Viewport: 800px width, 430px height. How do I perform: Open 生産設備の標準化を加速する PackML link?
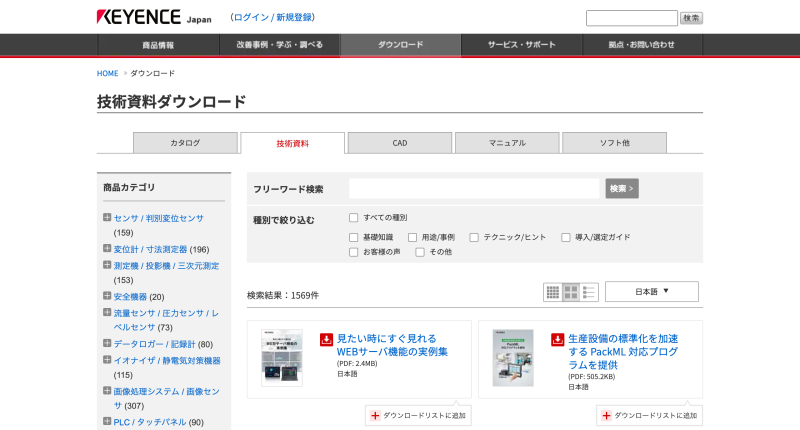coord(623,352)
